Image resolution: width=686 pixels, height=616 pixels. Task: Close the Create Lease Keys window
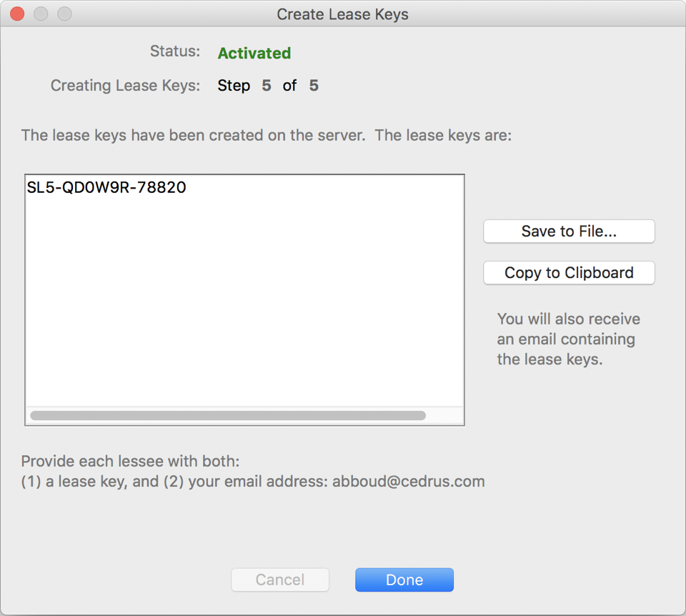pos(17,14)
